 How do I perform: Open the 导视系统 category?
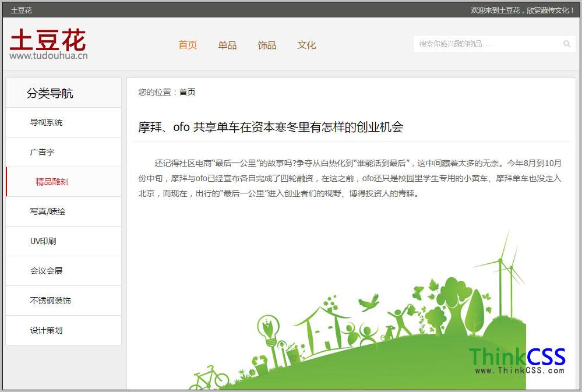64,122
